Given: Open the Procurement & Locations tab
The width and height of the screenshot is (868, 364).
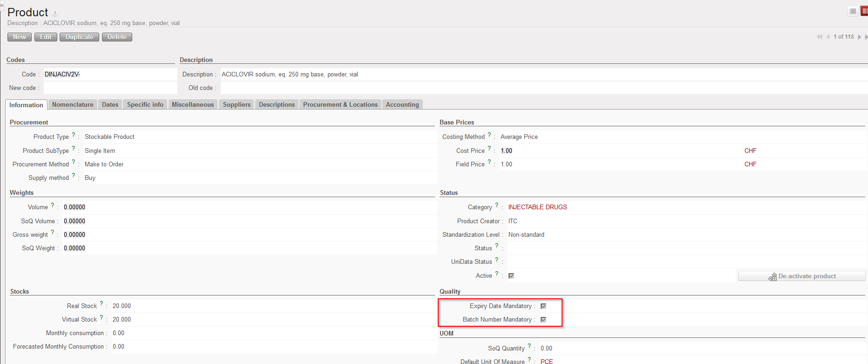Looking at the screenshot, I should click(x=340, y=105).
